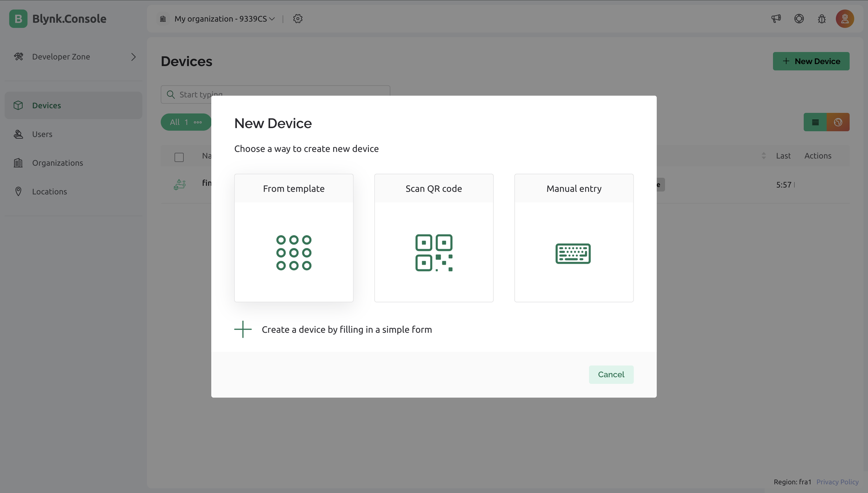
Task: Select the Devices box icon in sidebar
Action: click(x=19, y=105)
